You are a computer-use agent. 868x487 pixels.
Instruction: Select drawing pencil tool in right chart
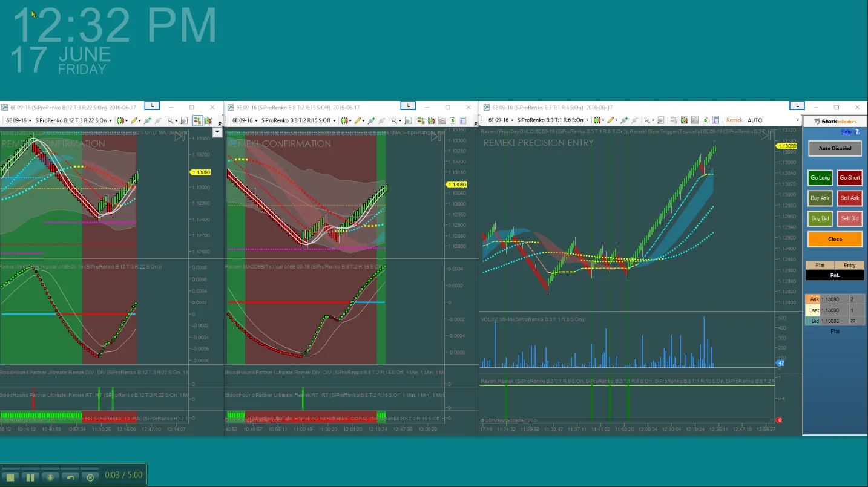click(611, 120)
